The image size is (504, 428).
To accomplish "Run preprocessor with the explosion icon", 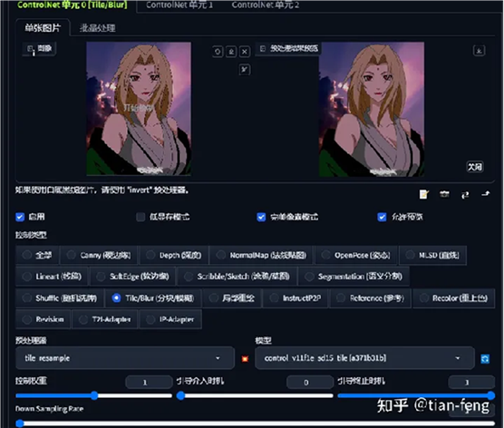I will 245,358.
